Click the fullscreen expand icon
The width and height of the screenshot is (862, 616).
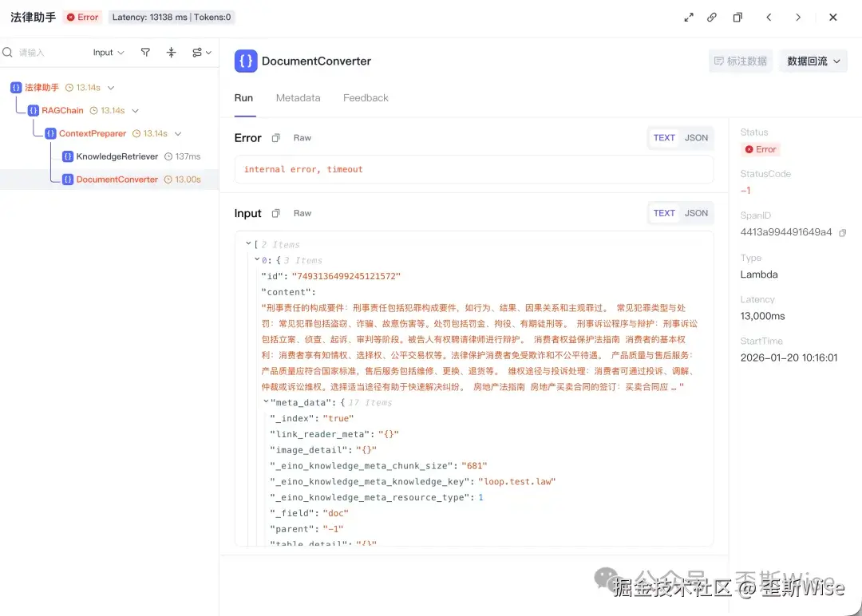click(688, 18)
